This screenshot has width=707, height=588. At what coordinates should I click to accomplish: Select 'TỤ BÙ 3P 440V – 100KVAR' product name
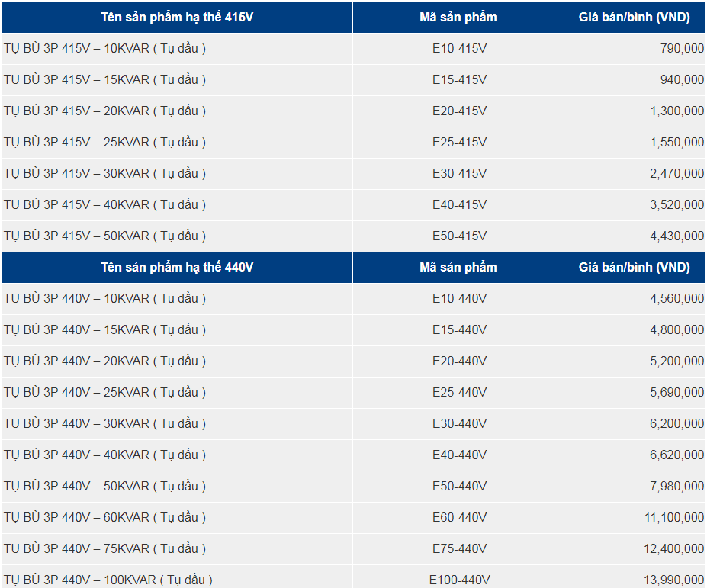[x=108, y=580]
